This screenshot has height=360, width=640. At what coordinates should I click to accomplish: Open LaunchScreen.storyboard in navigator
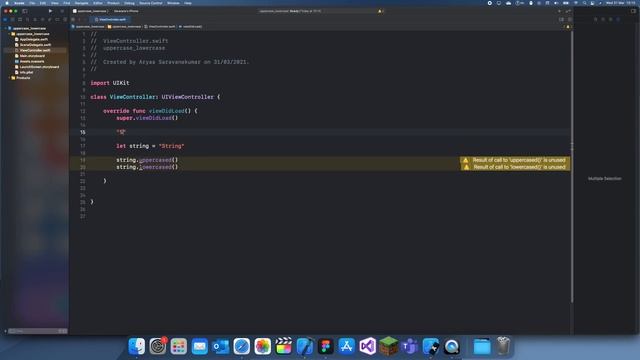pyautogui.click(x=39, y=67)
